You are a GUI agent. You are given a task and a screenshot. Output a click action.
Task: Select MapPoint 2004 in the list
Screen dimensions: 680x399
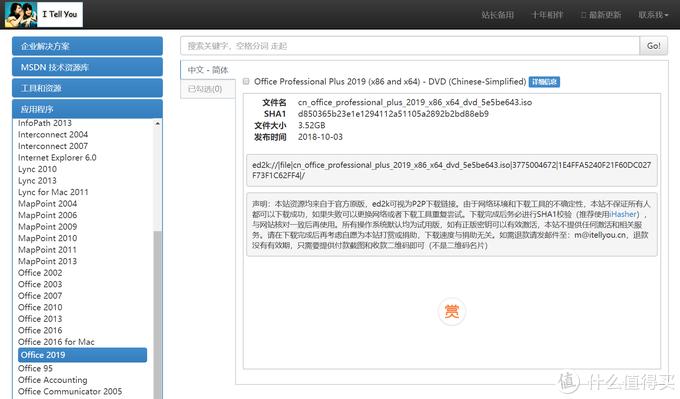(x=48, y=203)
